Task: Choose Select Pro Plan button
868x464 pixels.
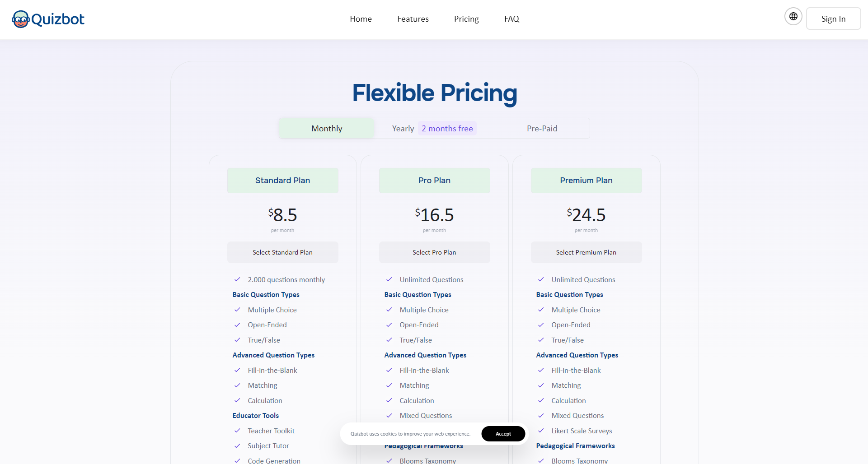Action: 434,252
